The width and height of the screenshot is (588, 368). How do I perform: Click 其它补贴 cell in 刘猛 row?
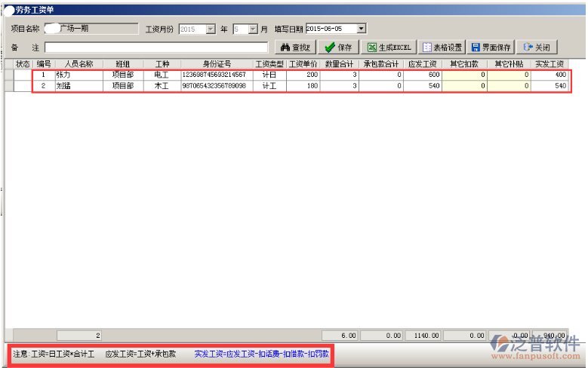pyautogui.click(x=509, y=86)
